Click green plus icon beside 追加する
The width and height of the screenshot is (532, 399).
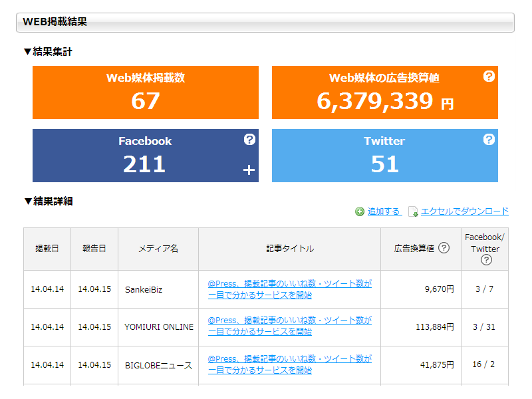click(x=360, y=211)
